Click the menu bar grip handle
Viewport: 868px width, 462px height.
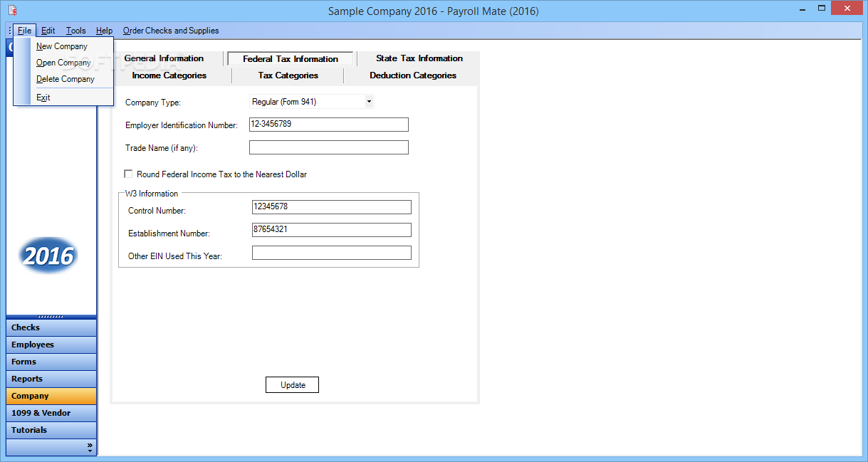pyautogui.click(x=10, y=31)
